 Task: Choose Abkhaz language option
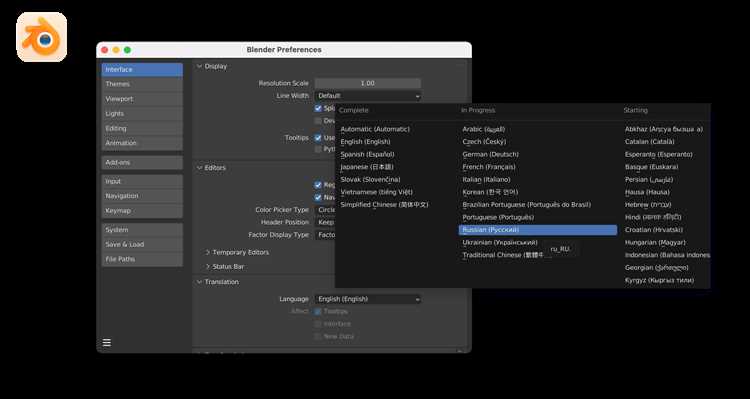pos(664,129)
